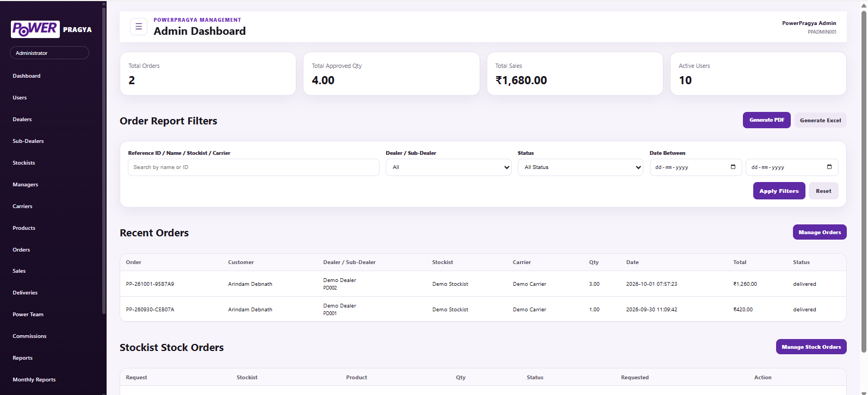Click the Customer column header
This screenshot has height=395, width=868.
click(241, 262)
